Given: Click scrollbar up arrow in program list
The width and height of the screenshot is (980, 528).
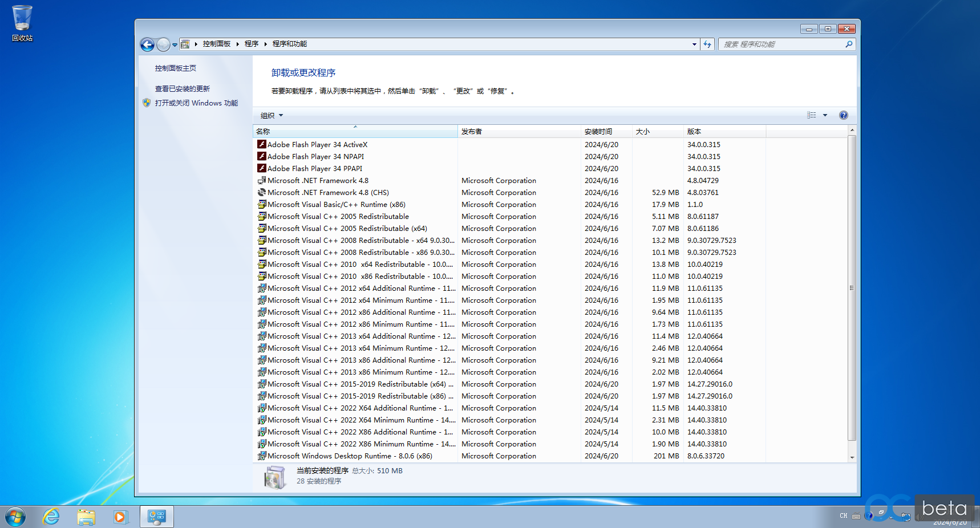Looking at the screenshot, I should 852,131.
